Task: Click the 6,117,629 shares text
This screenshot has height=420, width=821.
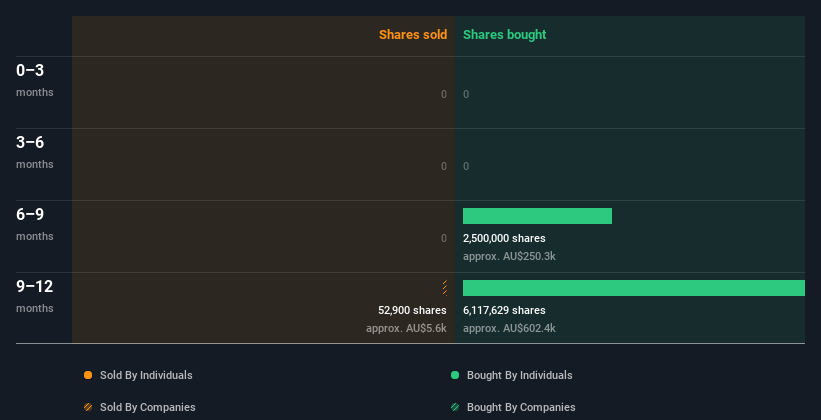Action: point(504,311)
